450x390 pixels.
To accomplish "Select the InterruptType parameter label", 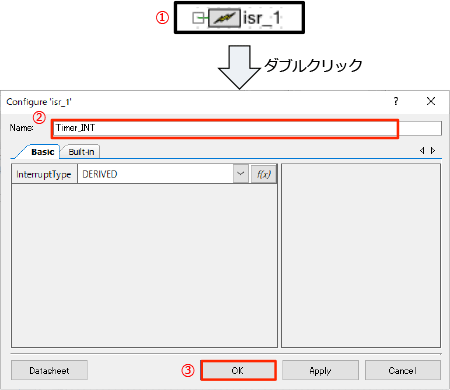I will point(44,174).
